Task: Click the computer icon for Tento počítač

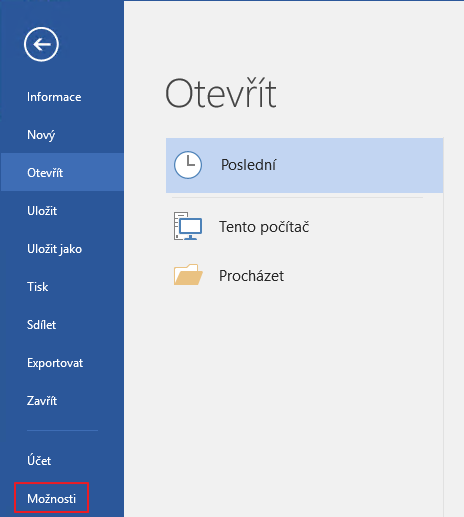Action: 188,226
